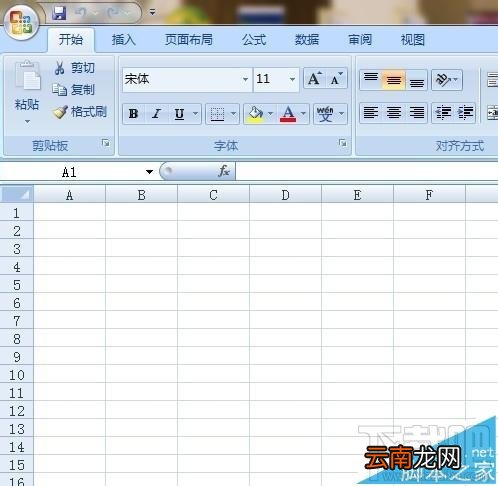The height and width of the screenshot is (486, 498).
Task: Switch to the 开始 tab
Action: click(x=71, y=40)
